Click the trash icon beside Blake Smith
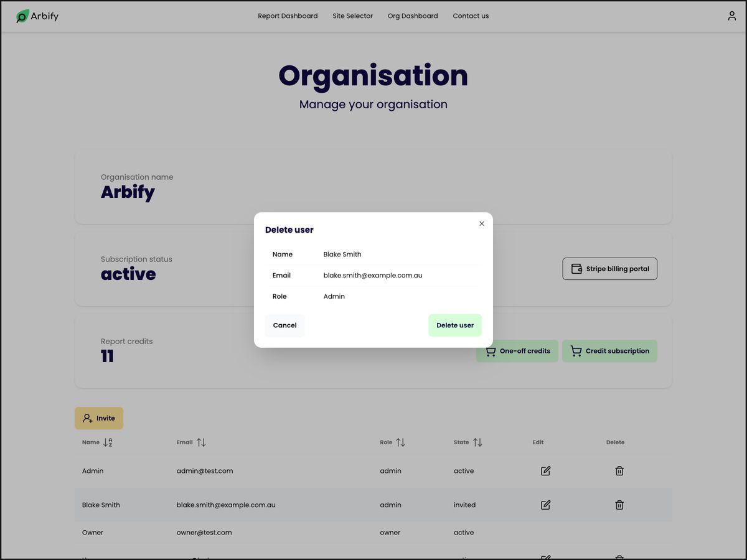This screenshot has height=560, width=747. pyautogui.click(x=619, y=505)
